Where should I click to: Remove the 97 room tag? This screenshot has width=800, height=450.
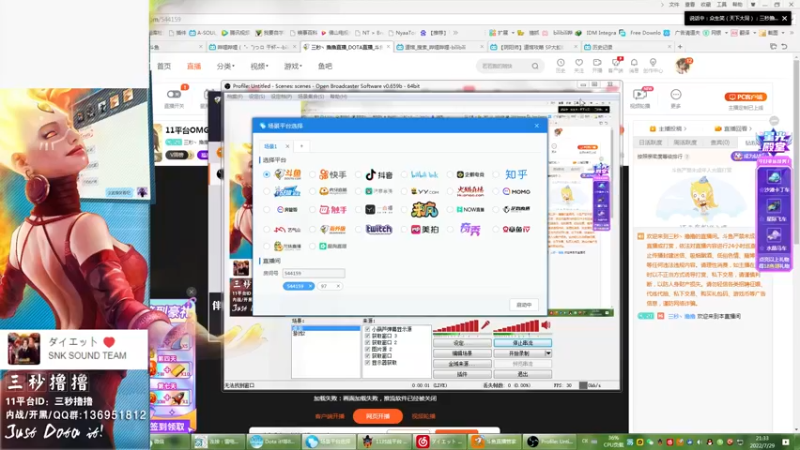[338, 286]
